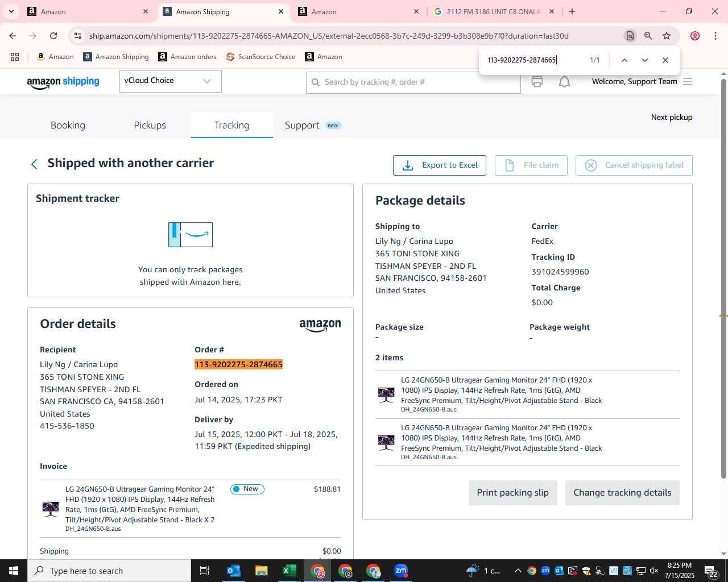This screenshot has height=582, width=728.
Task: Click the Search by tracking or order field
Action: click(413, 82)
